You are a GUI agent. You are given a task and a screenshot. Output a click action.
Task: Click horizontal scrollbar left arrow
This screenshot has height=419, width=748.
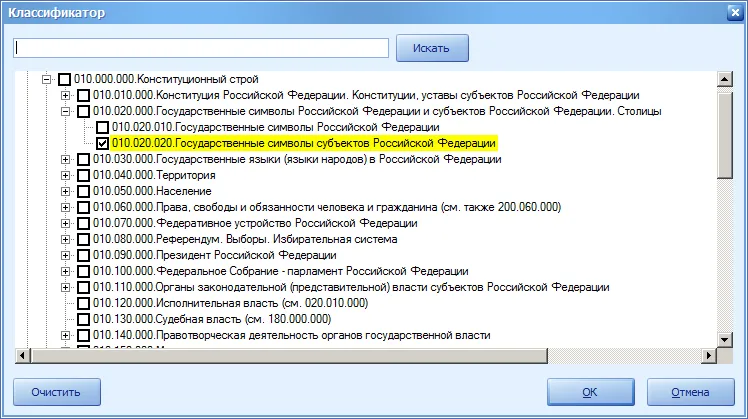pyautogui.click(x=22, y=356)
